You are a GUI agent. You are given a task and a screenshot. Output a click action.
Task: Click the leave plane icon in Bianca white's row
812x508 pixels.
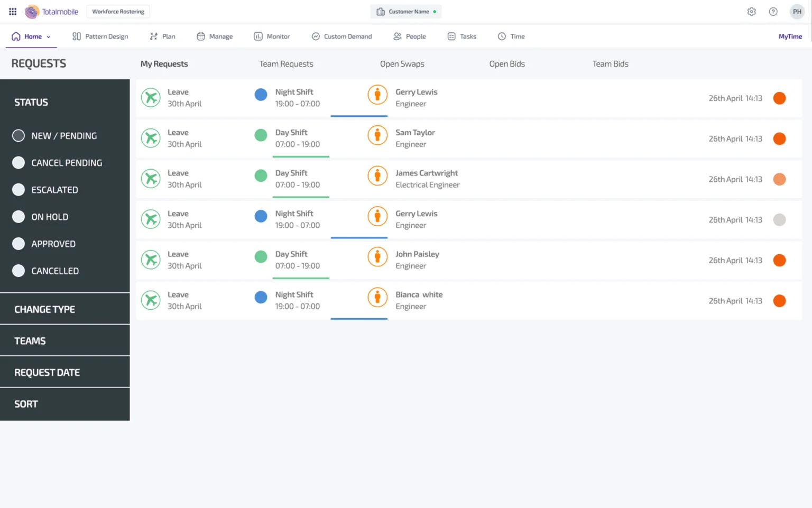[151, 300]
